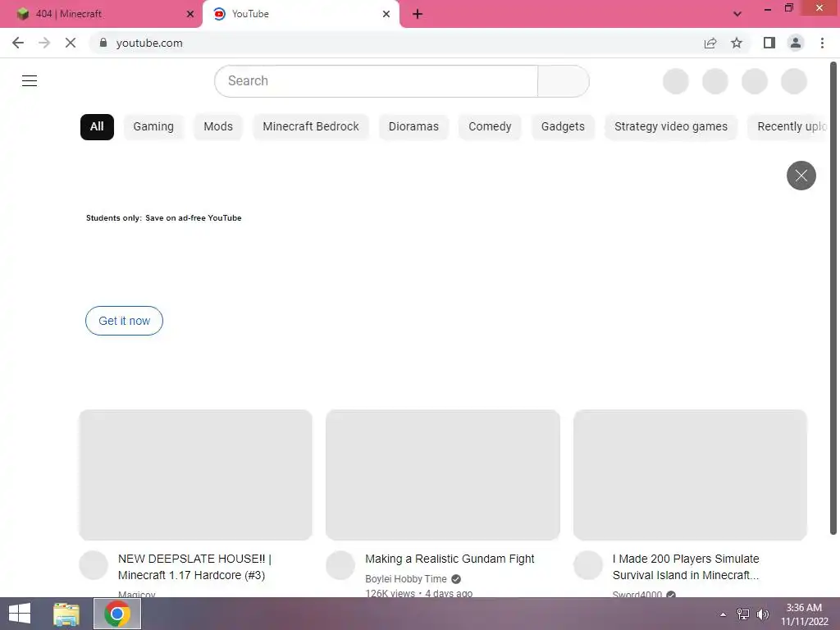Share this page using the share icon
Viewport: 840px width, 630px height.
click(x=710, y=43)
